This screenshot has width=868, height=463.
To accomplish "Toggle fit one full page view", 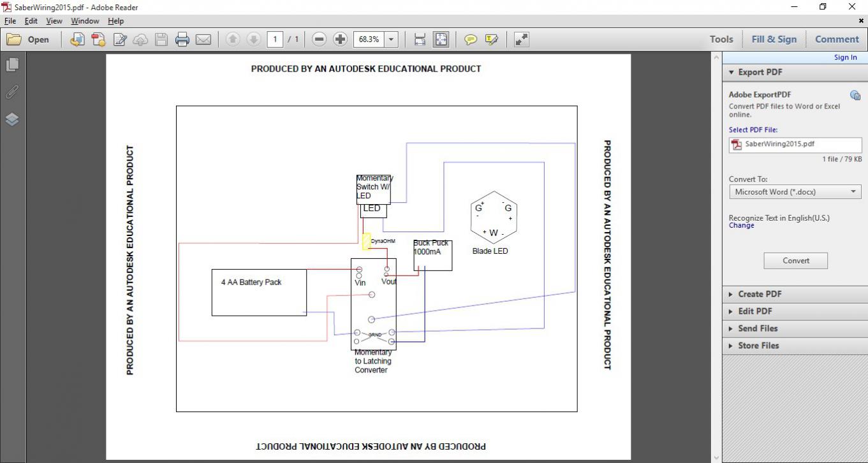I will pos(441,40).
